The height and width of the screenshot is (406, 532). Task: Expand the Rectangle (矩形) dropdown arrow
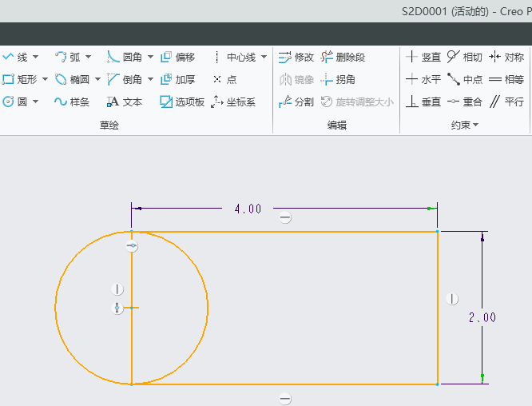[45, 79]
